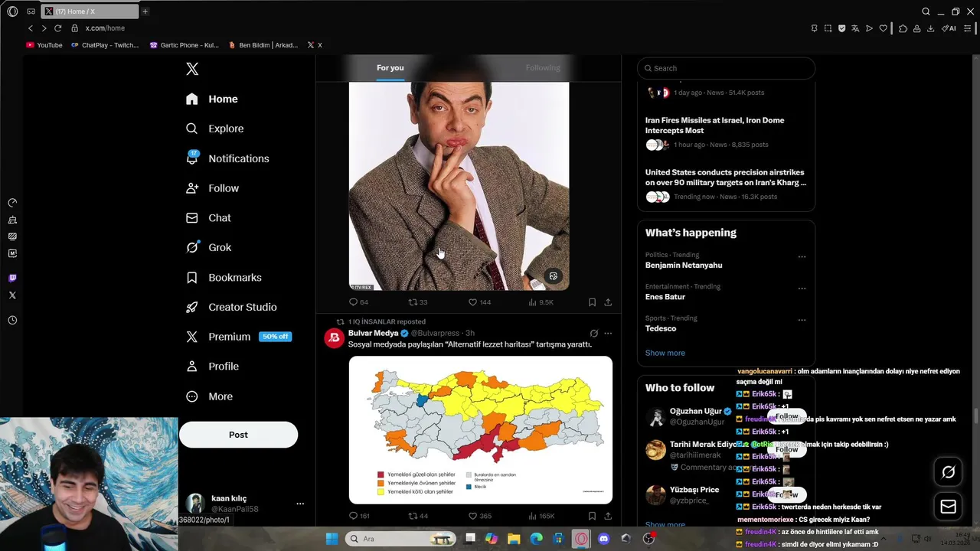Click the Post button
Viewport: 980px width, 551px height.
[238, 435]
